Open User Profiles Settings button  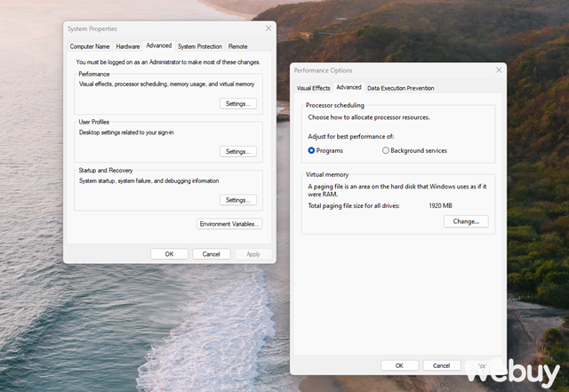(238, 152)
